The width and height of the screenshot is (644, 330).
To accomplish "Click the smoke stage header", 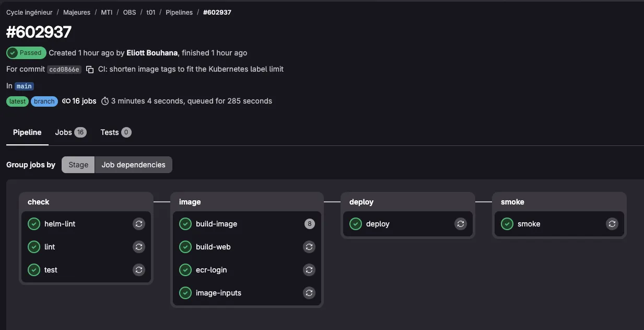I will [512, 202].
